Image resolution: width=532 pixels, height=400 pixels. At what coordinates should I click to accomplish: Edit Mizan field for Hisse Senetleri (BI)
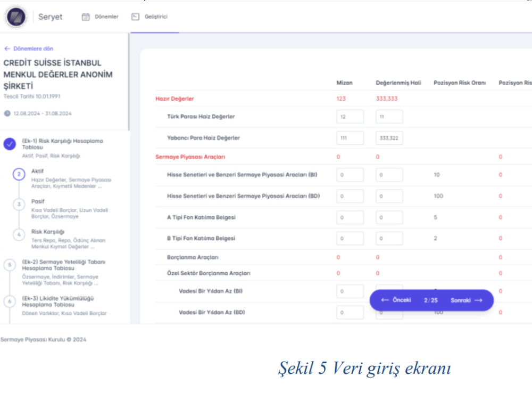[350, 175]
